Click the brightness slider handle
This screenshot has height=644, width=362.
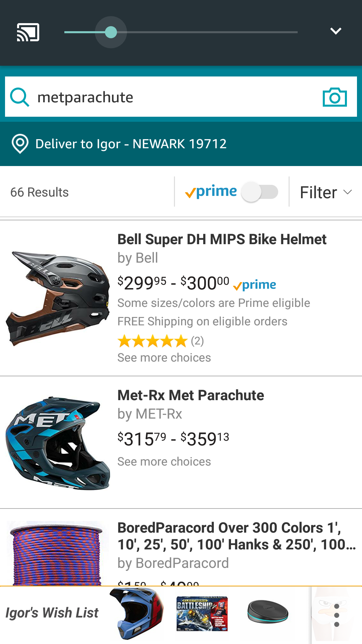[x=111, y=32]
